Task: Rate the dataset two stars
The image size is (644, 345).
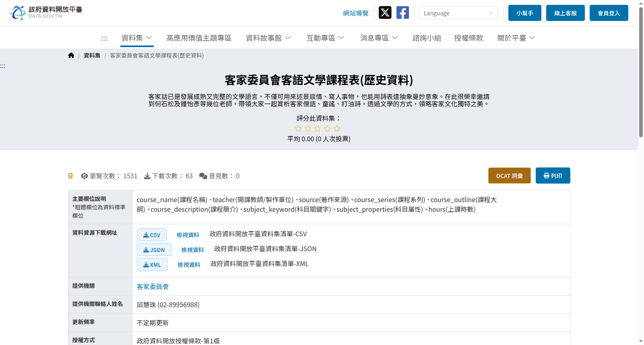Action: click(308, 128)
